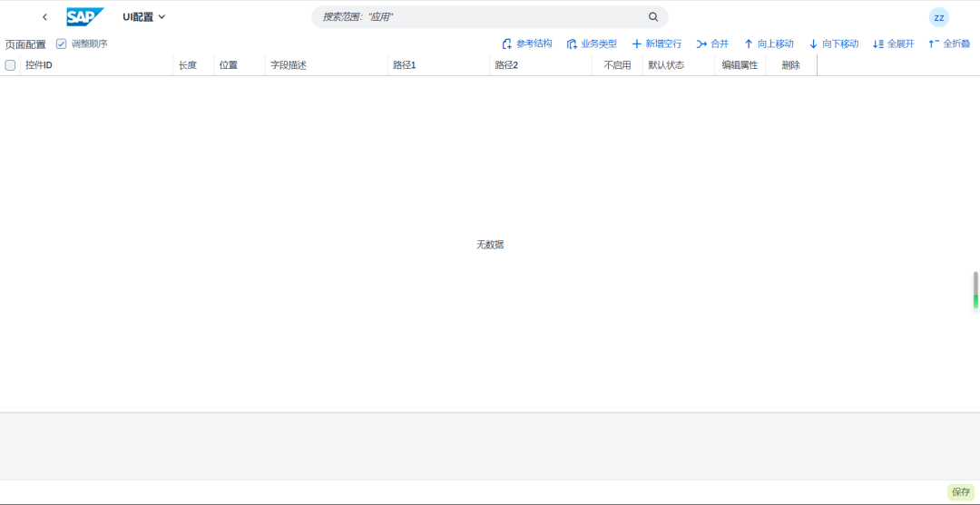Open the SAP logo home link
This screenshot has width=980, height=505.
tap(85, 17)
